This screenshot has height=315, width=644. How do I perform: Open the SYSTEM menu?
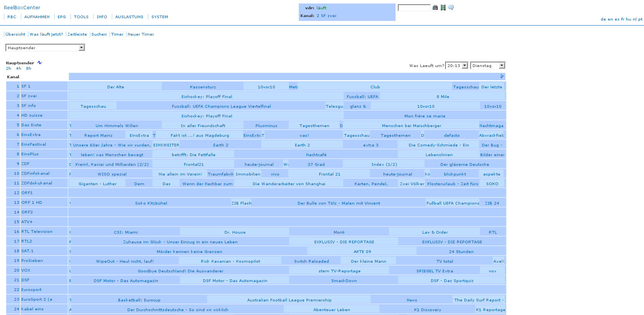[159, 17]
